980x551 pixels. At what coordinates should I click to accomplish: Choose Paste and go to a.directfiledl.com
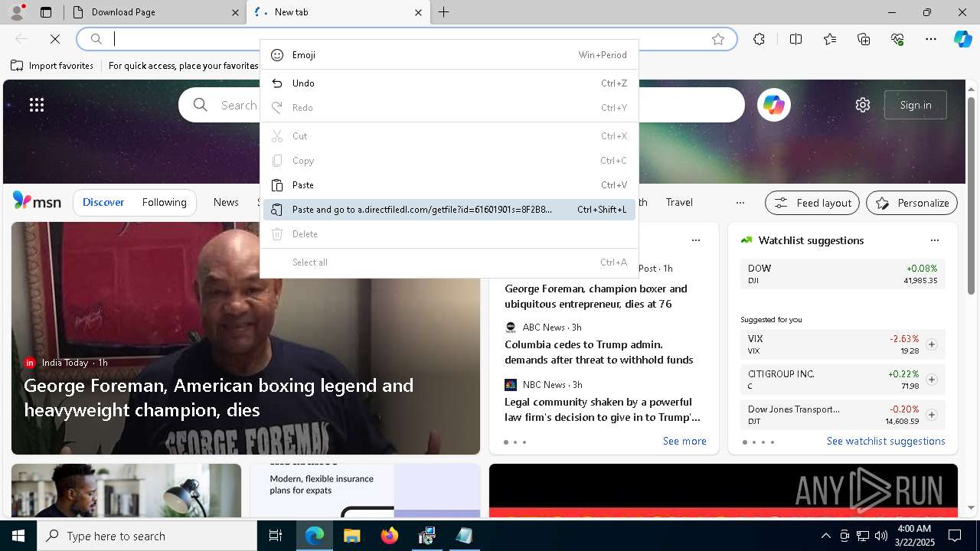449,210
